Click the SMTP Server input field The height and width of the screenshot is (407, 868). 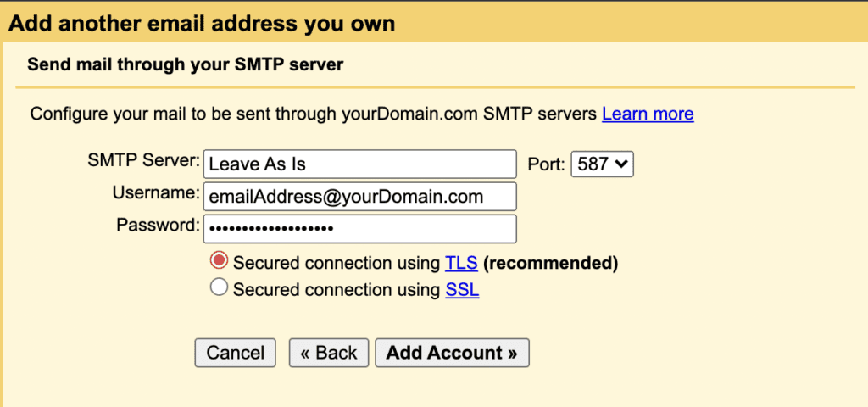(359, 164)
